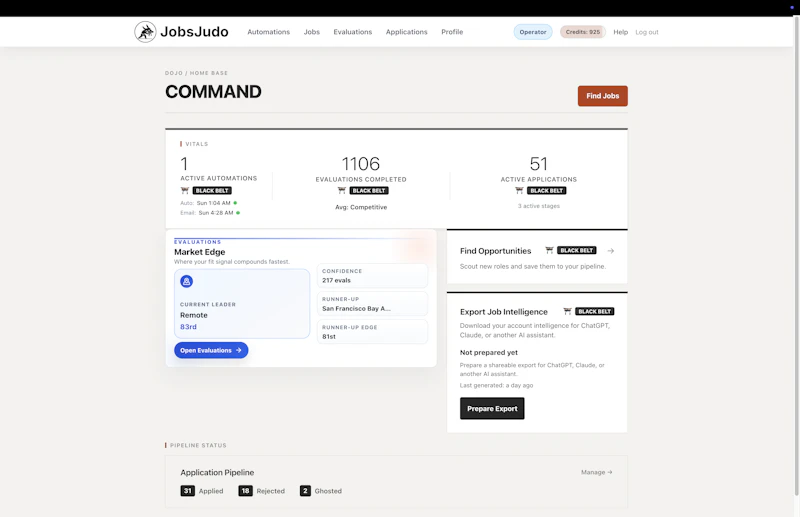Viewport: 800px width, 517px height.
Task: Click the torii icon under Evaluations Completed
Action: (x=342, y=190)
